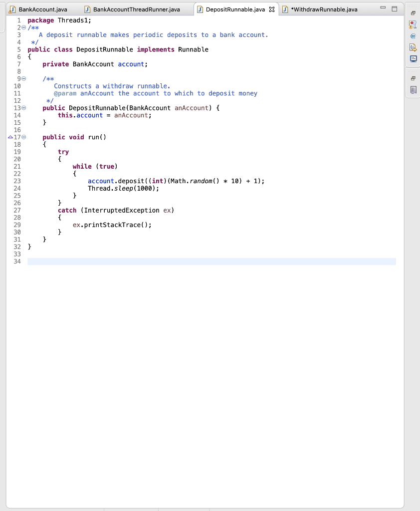Collapse the DepositRunnable constructor at line 13
Viewport: 420px width, 511px height.
pos(22,108)
